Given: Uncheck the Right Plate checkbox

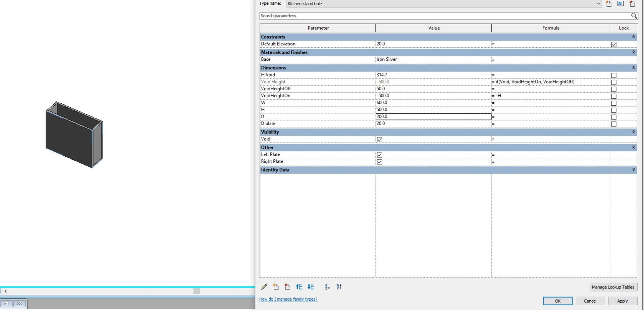Looking at the screenshot, I should [x=380, y=162].
